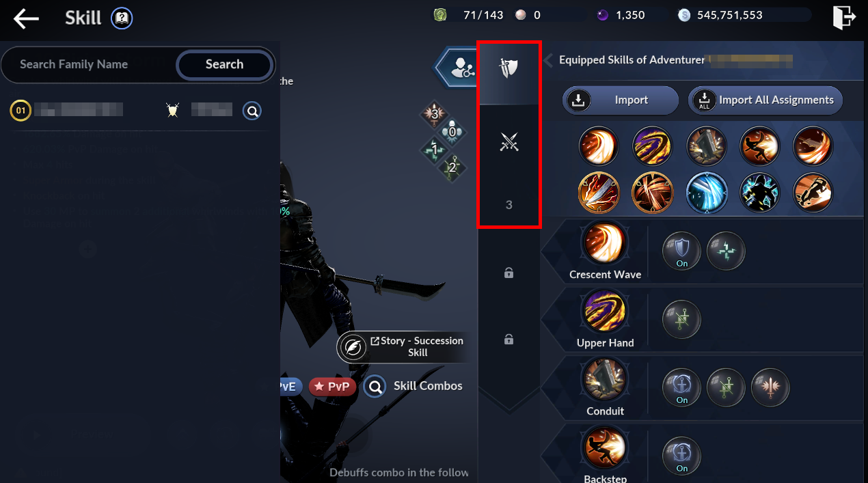Click the Search button
868x483 pixels.
click(x=224, y=64)
